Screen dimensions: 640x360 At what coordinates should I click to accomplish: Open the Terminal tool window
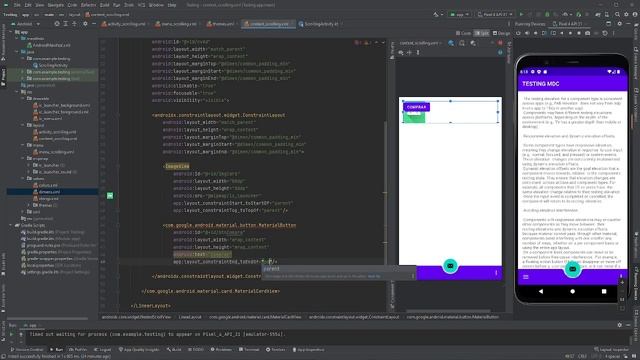[x=249, y=349]
